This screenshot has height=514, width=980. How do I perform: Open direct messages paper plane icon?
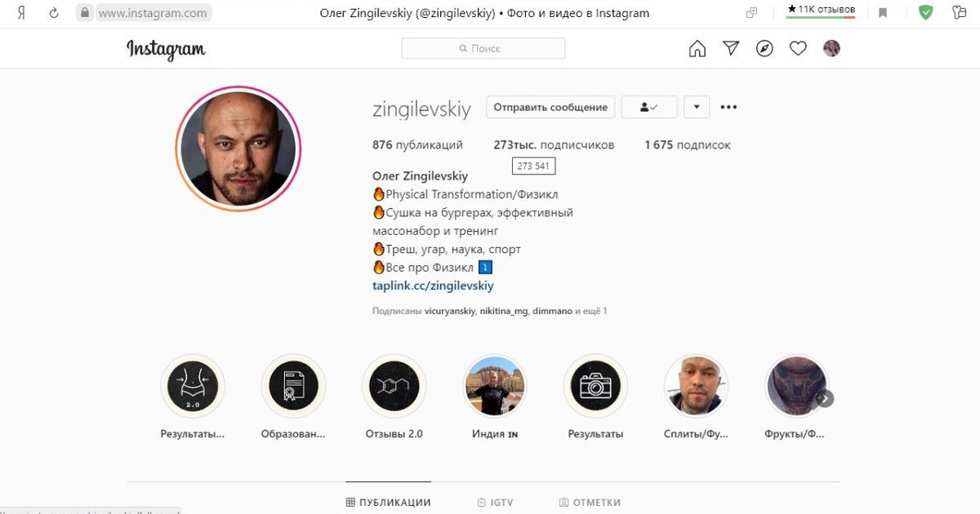click(x=731, y=49)
